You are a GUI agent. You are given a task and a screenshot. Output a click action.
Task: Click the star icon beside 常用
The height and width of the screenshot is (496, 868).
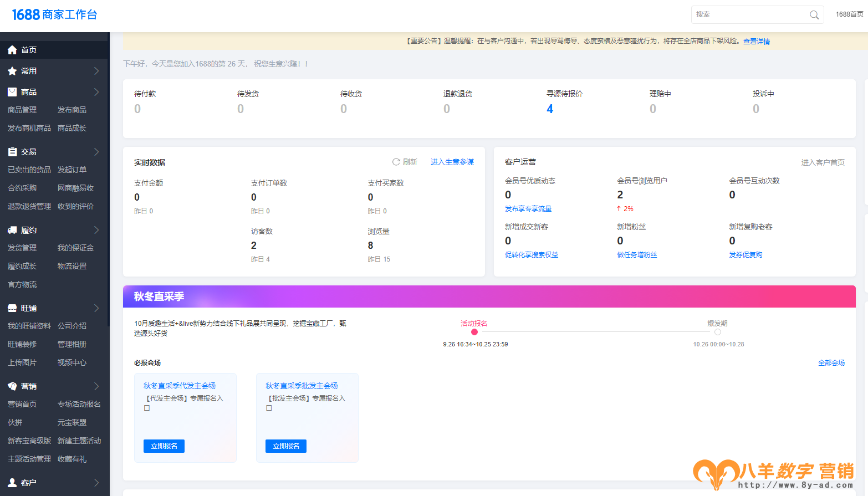[12, 71]
